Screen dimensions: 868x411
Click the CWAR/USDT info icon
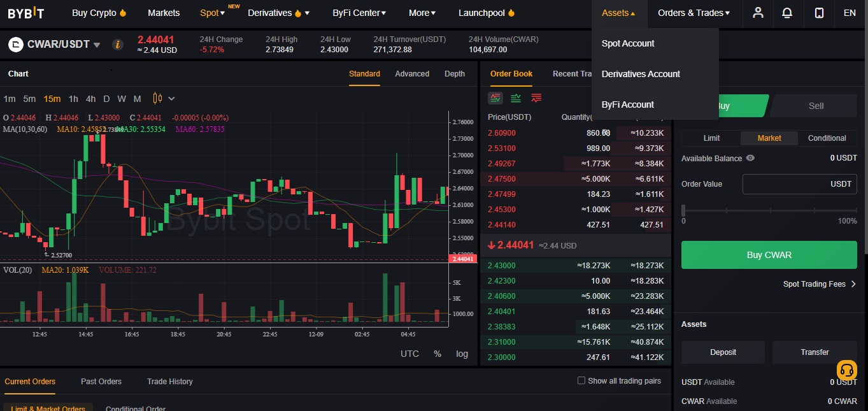(x=117, y=45)
